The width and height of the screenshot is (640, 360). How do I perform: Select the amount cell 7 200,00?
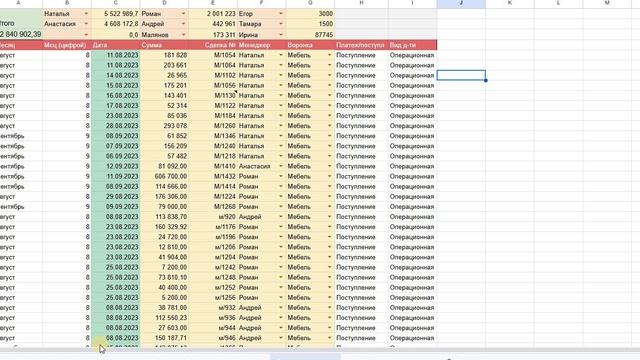point(164,267)
